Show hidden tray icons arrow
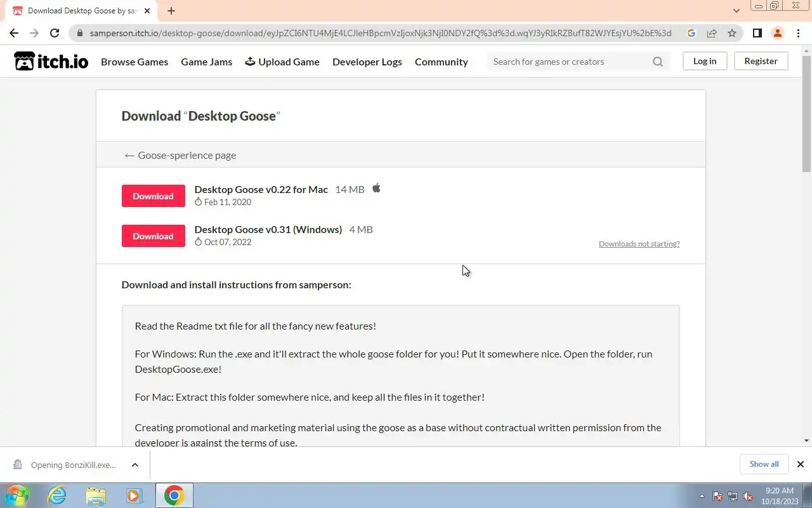Image resolution: width=812 pixels, height=508 pixels. pyautogui.click(x=702, y=496)
